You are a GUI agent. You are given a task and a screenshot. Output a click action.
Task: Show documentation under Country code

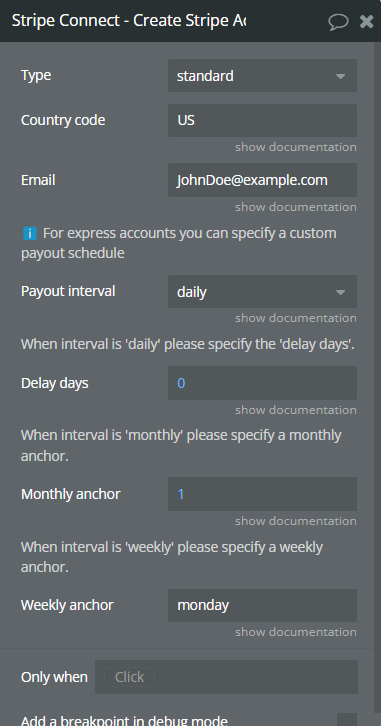(x=296, y=147)
